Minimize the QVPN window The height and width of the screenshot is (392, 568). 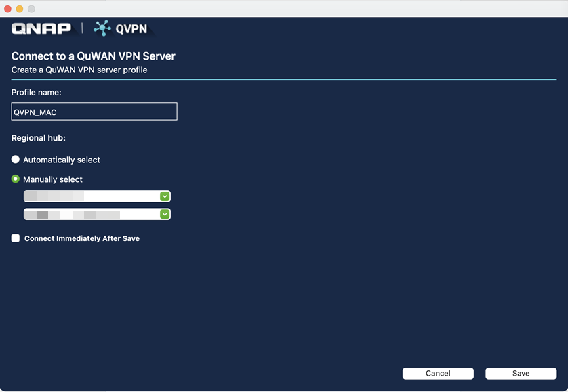20,9
